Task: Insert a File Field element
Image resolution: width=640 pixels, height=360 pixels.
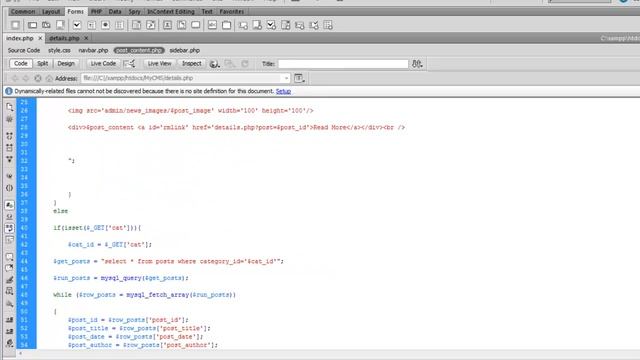Action: pyautogui.click(x=182, y=25)
